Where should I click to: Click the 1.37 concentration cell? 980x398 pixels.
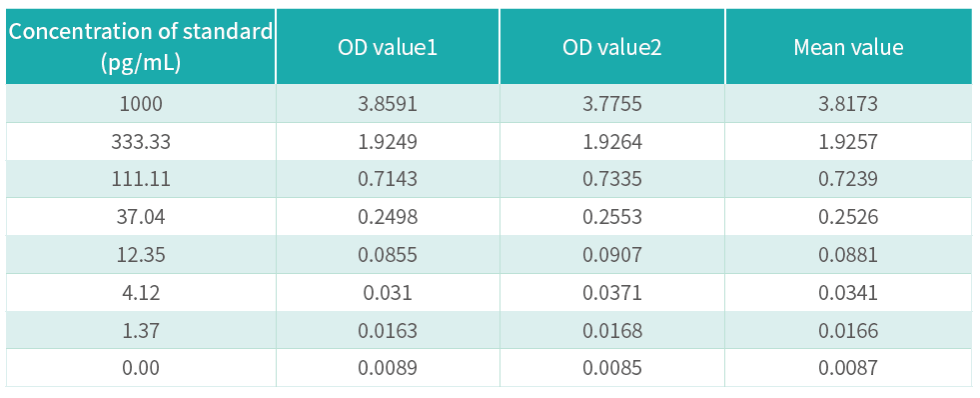point(141,330)
